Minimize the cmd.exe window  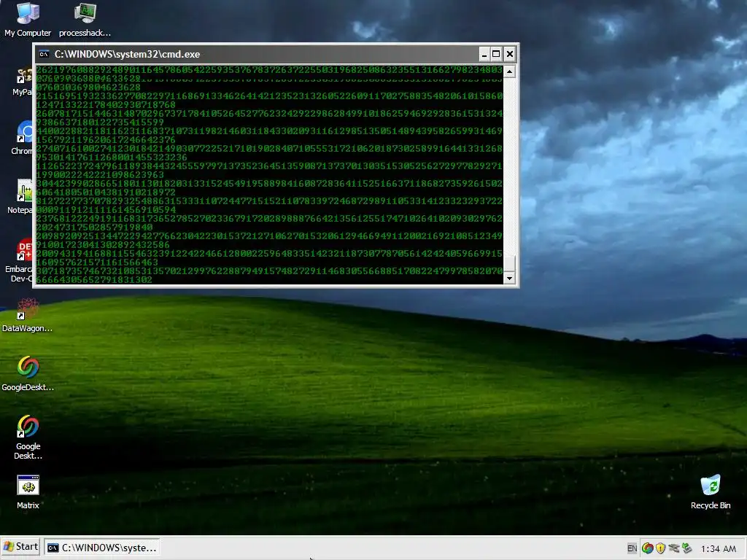pos(484,54)
